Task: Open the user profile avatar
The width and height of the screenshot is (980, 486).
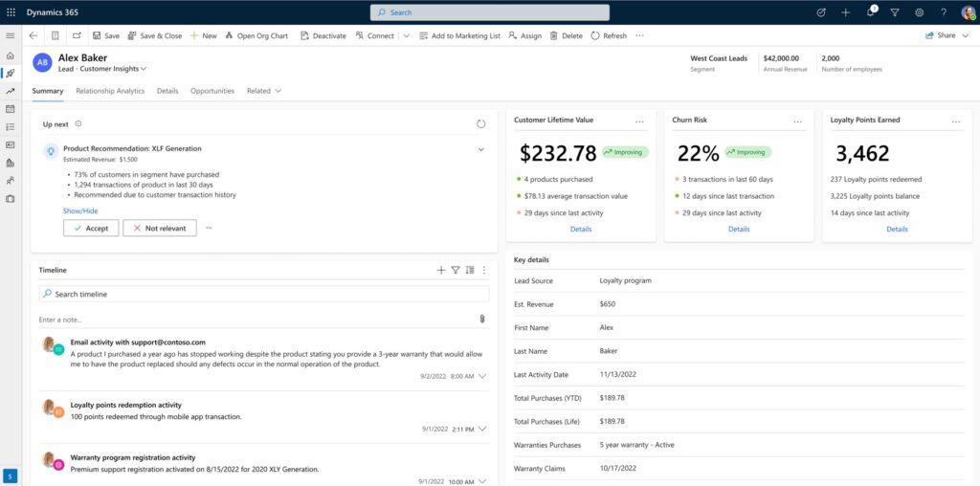Action: coord(969,12)
